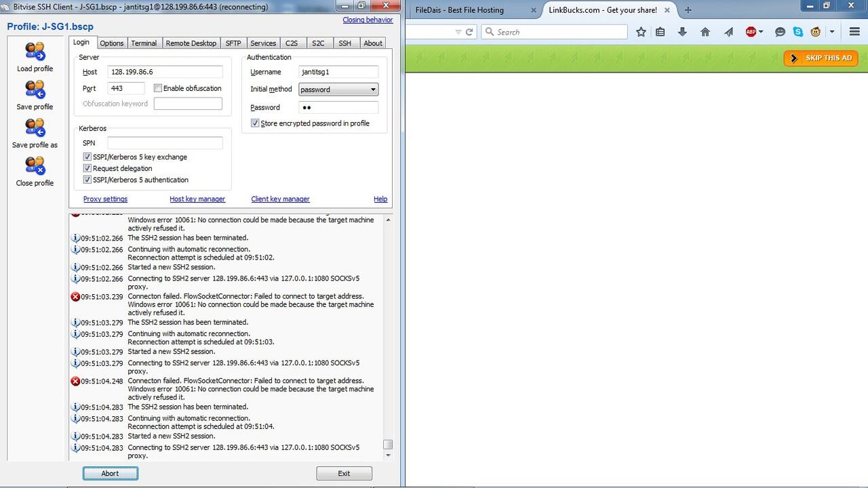Click the Load profile icon
868x488 pixels.
pos(35,52)
